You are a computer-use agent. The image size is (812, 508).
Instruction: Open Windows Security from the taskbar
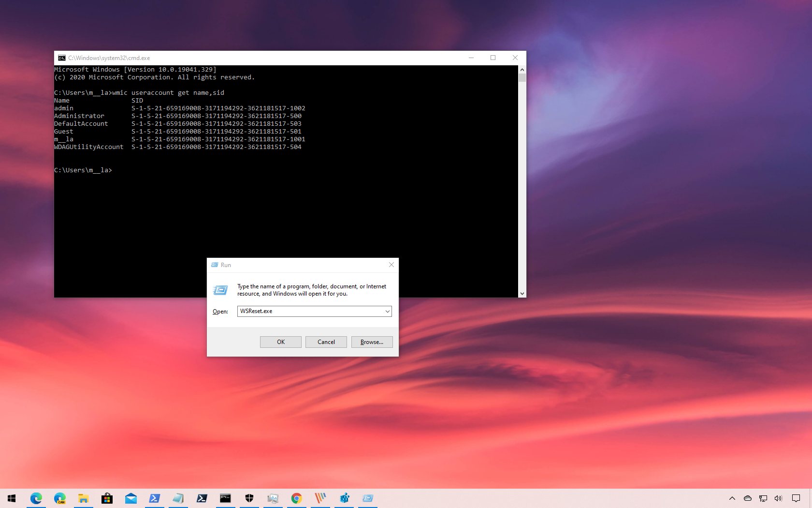point(249,498)
